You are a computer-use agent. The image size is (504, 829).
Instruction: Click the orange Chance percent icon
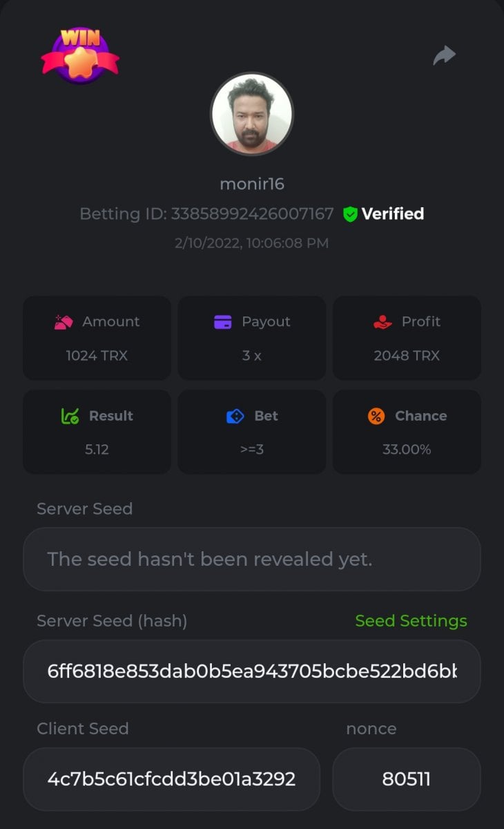tap(376, 416)
